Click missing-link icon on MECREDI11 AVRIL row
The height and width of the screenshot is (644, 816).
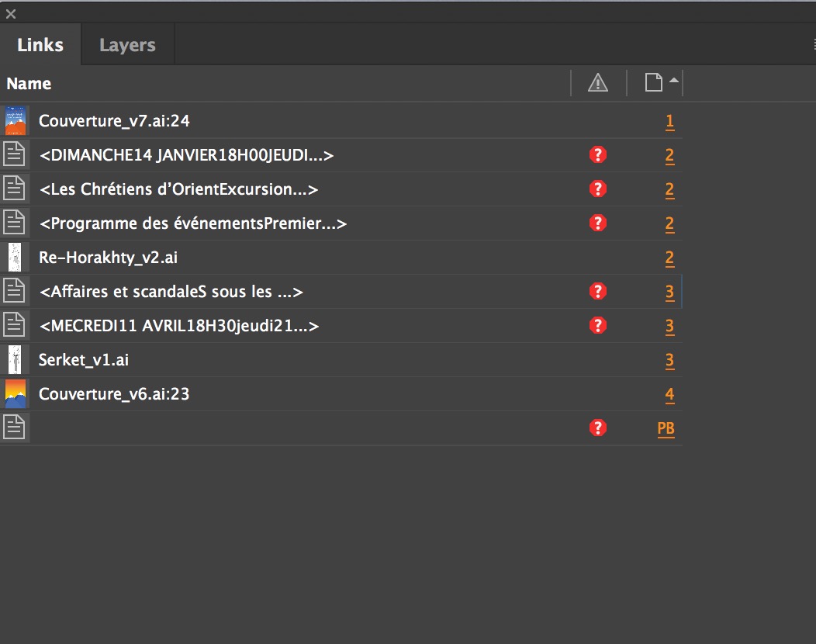coord(598,325)
